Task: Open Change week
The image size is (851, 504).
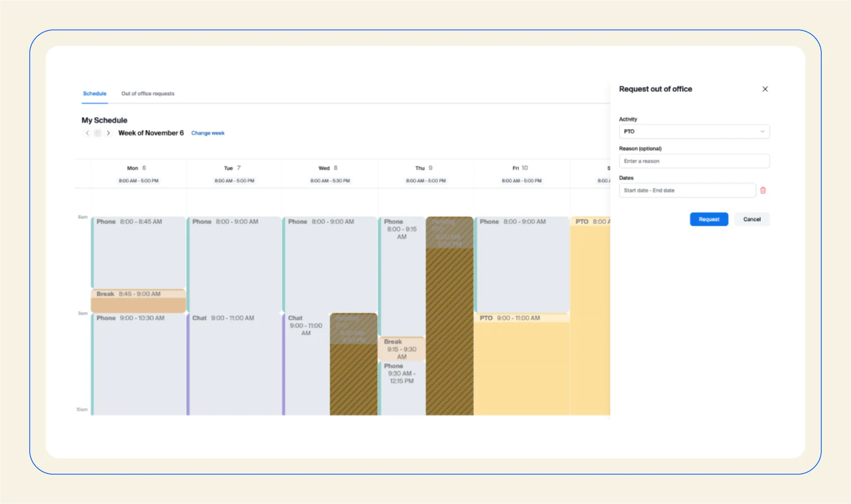Action: [208, 133]
